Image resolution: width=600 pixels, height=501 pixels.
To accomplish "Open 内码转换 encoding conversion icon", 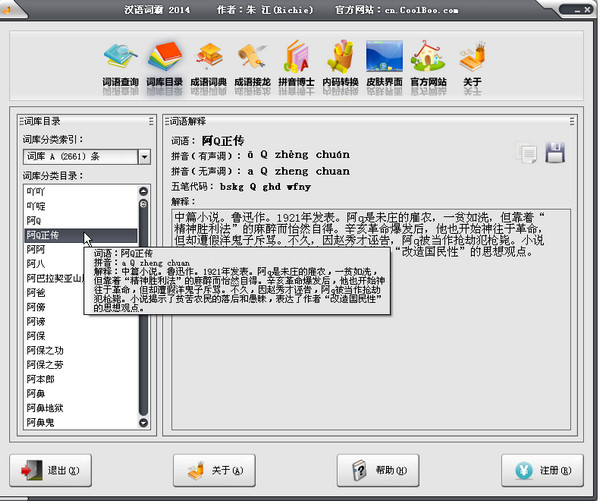I will [x=341, y=64].
